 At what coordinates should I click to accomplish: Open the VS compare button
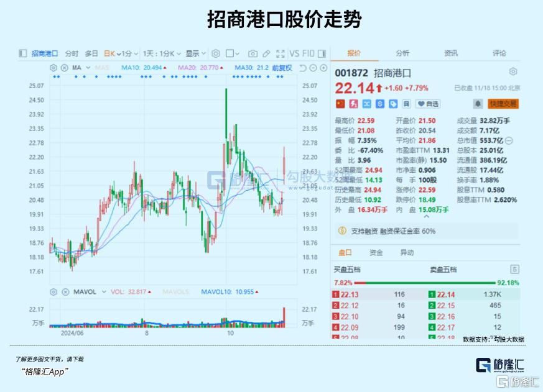pyautogui.click(x=294, y=53)
